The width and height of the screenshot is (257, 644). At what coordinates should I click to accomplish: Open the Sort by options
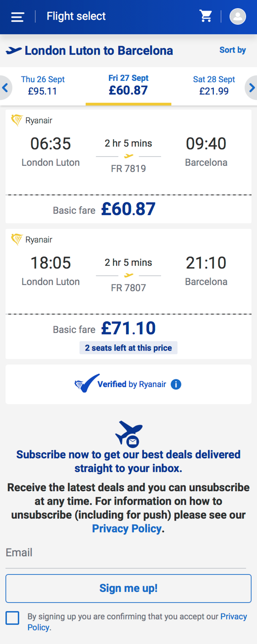point(233,50)
